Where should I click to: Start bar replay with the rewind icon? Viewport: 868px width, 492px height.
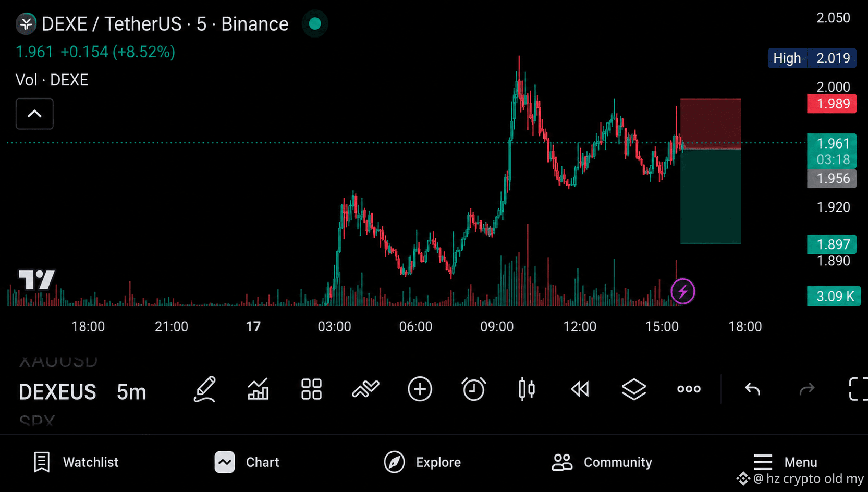[580, 389]
